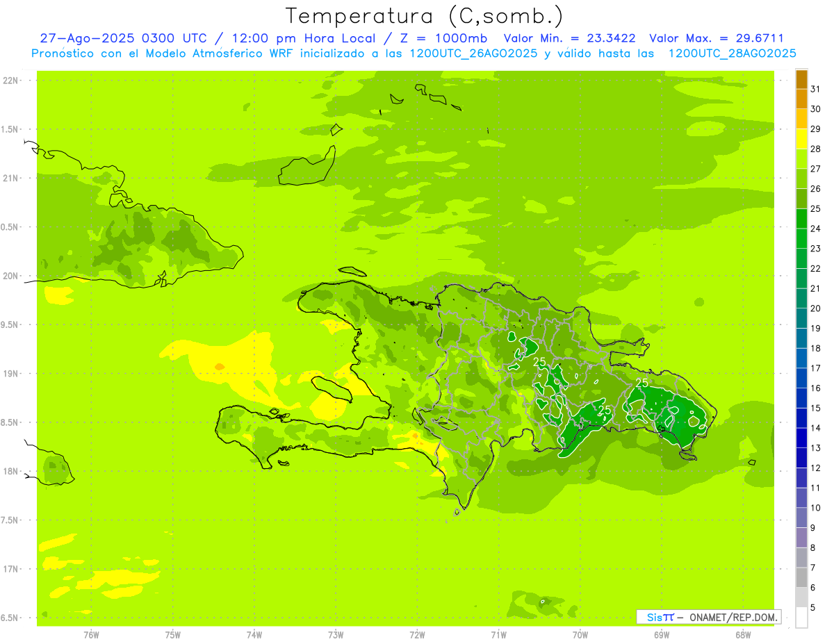Click the "75W" longitude axis label

click(x=173, y=634)
